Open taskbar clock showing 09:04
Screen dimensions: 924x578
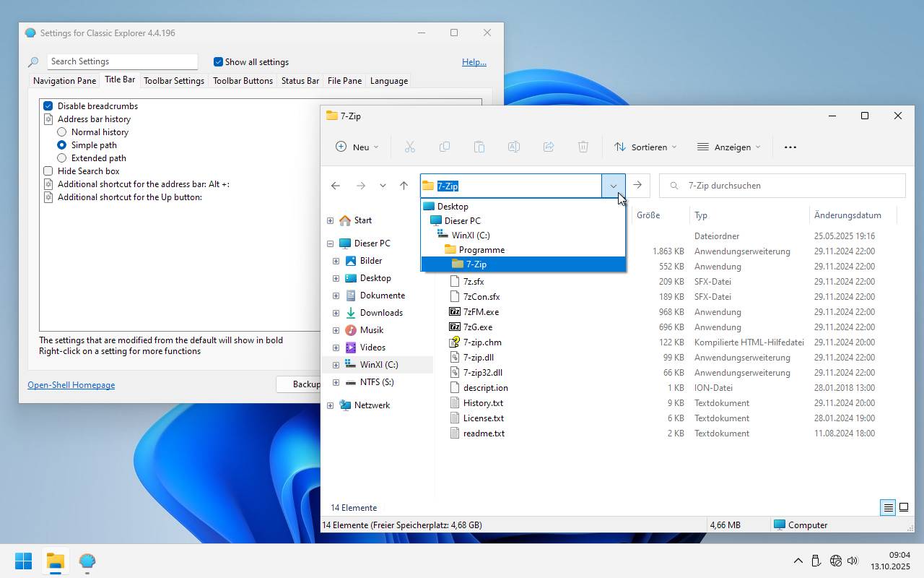[x=890, y=561]
